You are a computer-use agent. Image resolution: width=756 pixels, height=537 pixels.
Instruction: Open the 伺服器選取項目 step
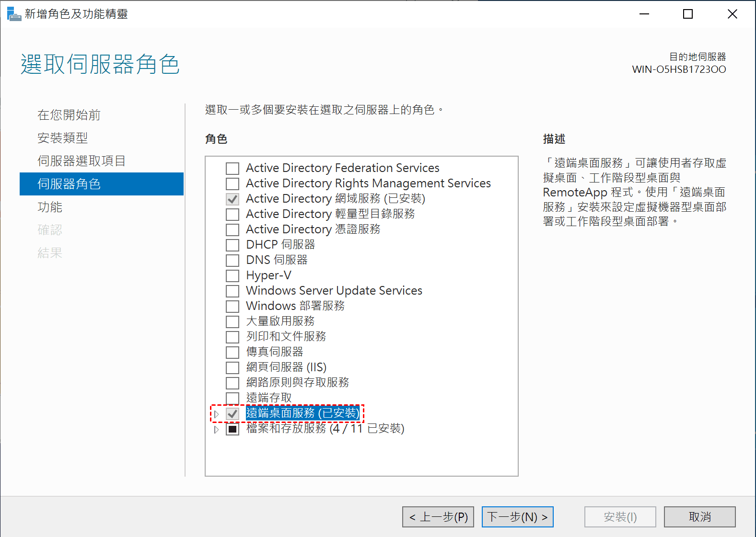[81, 161]
